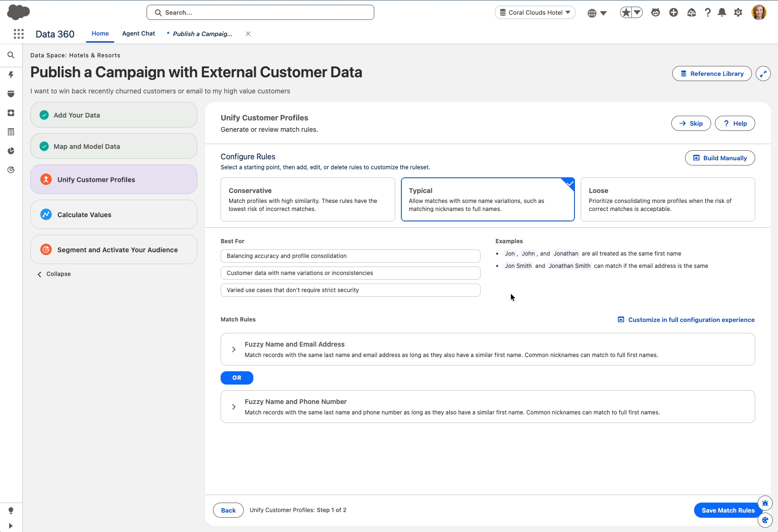Screen dimensions: 778x532
Task: Collapse the guided steps panel
Action: pos(54,274)
